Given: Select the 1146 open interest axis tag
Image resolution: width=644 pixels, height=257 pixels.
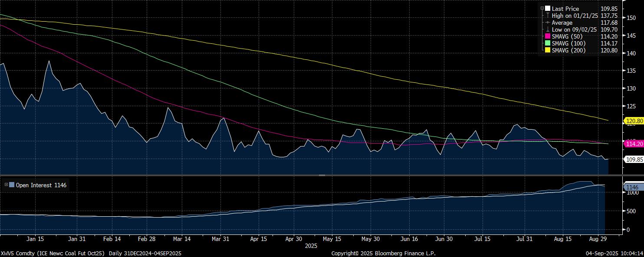Looking at the screenshot, I should 631,187.
